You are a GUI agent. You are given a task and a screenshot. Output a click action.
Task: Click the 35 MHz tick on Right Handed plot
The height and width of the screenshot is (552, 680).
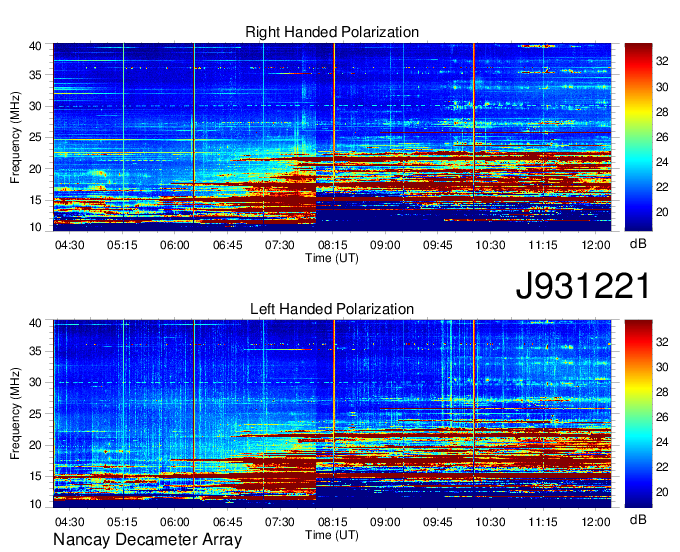point(35,75)
